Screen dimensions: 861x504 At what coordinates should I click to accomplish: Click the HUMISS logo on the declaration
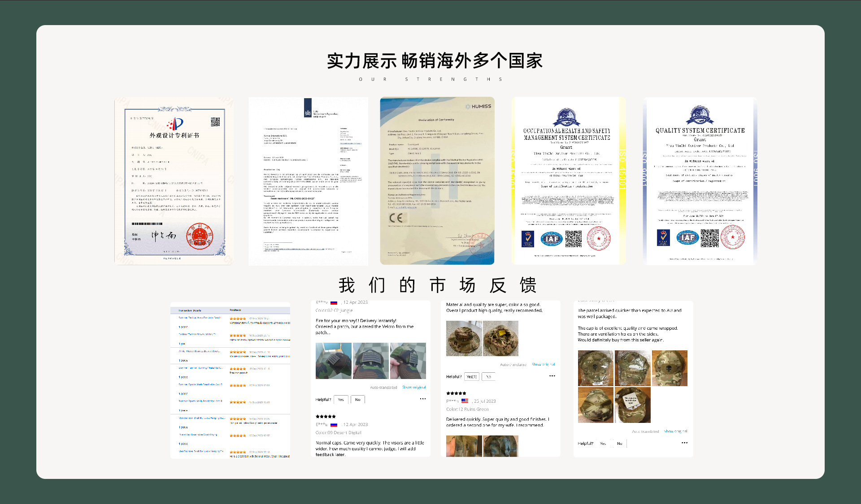[x=478, y=107]
